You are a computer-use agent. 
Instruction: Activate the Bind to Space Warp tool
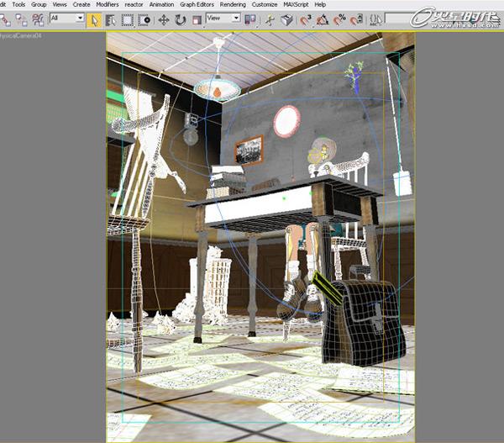coord(39,20)
